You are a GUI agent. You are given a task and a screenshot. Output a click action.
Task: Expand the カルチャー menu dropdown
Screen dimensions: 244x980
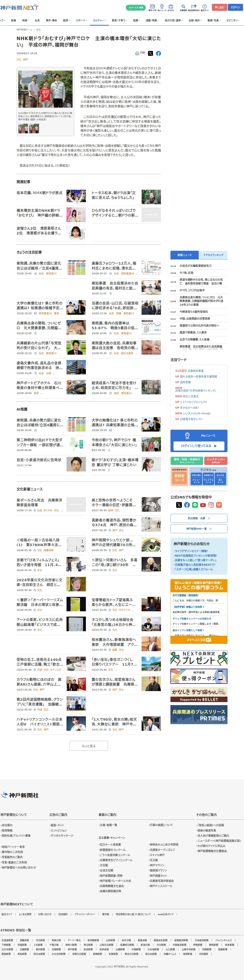coord(99,21)
